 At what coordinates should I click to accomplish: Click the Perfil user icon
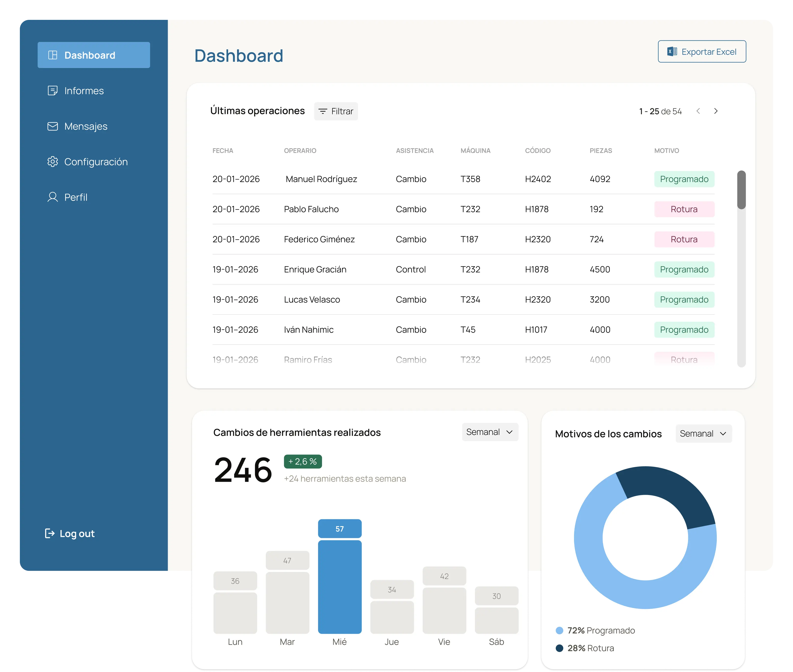[x=52, y=197]
